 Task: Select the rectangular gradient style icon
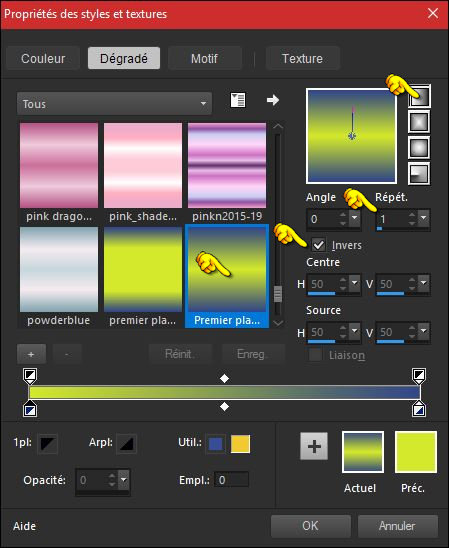click(x=419, y=122)
